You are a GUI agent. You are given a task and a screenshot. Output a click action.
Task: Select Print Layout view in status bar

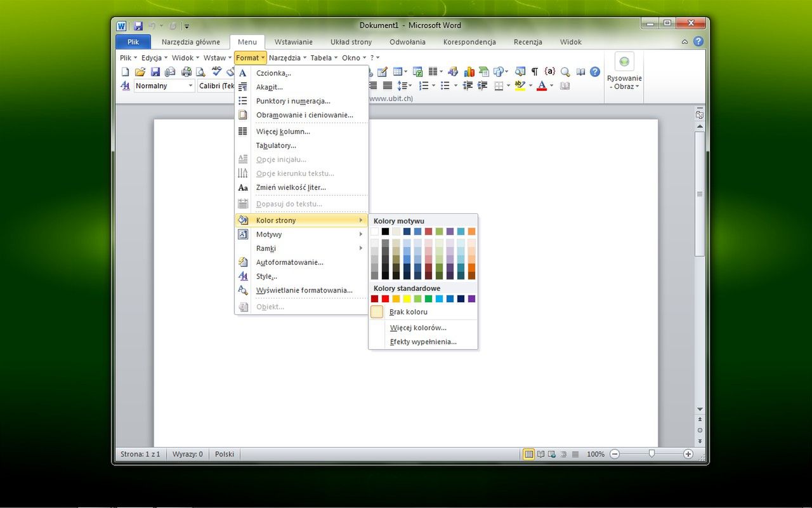(x=528, y=454)
